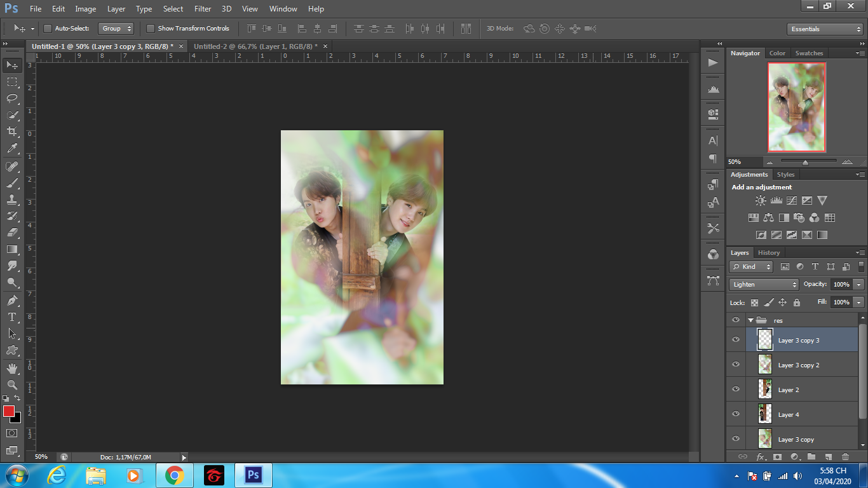Switch to the History panel tab
Image resolution: width=868 pixels, height=488 pixels.
[768, 253]
